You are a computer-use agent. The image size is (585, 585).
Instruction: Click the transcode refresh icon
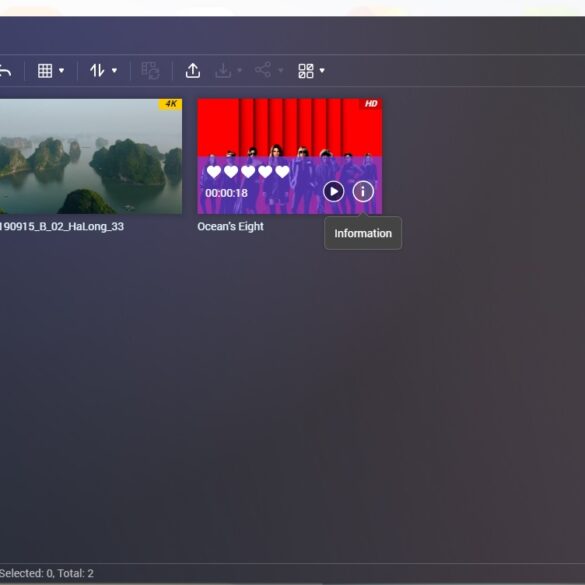pyautogui.click(x=150, y=71)
